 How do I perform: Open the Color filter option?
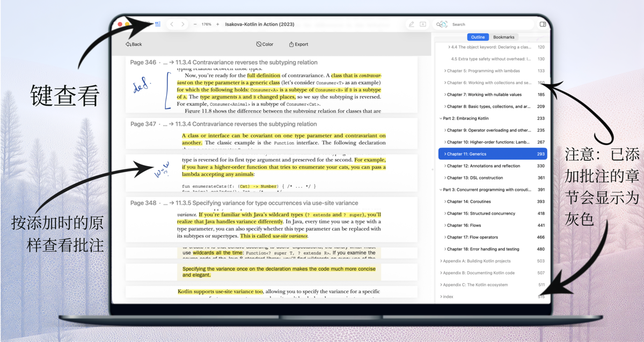[x=265, y=44]
